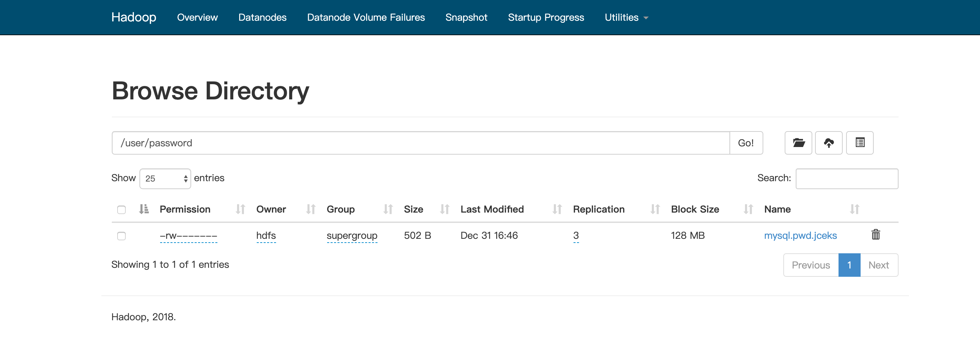Open the mysql.pwd.jceks file link
980x352 pixels.
pyautogui.click(x=801, y=236)
